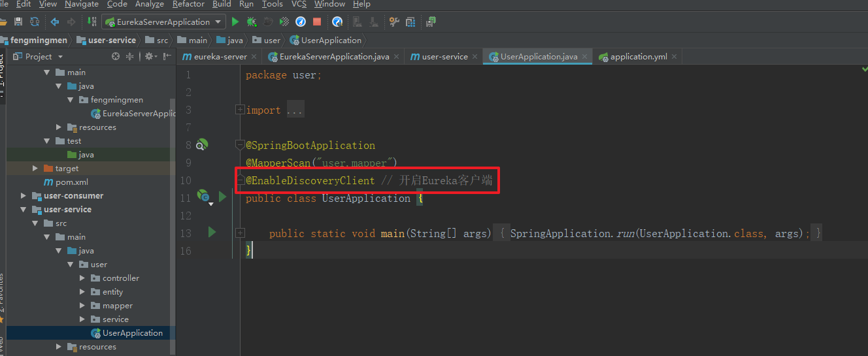Click the blue gauge icon left of the Stop button
The width and height of the screenshot is (868, 356).
(301, 22)
